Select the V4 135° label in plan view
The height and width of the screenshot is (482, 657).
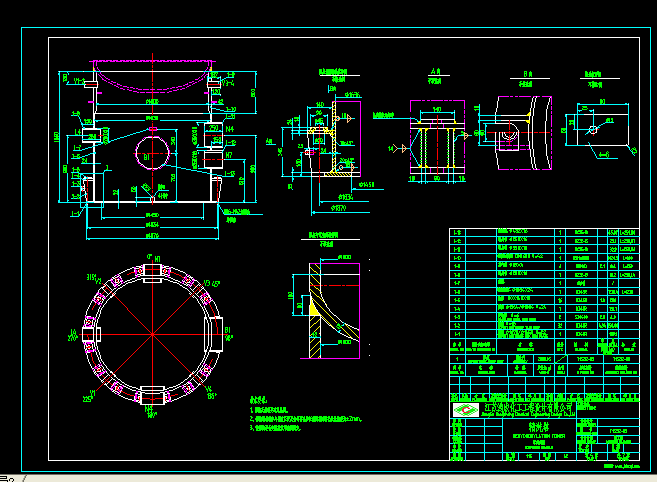coord(212,392)
